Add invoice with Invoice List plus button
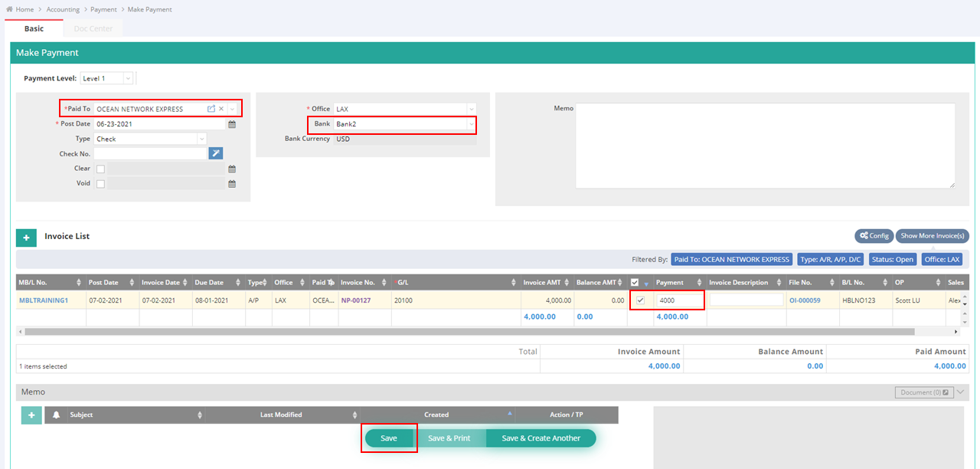The height and width of the screenshot is (469, 980). point(26,238)
